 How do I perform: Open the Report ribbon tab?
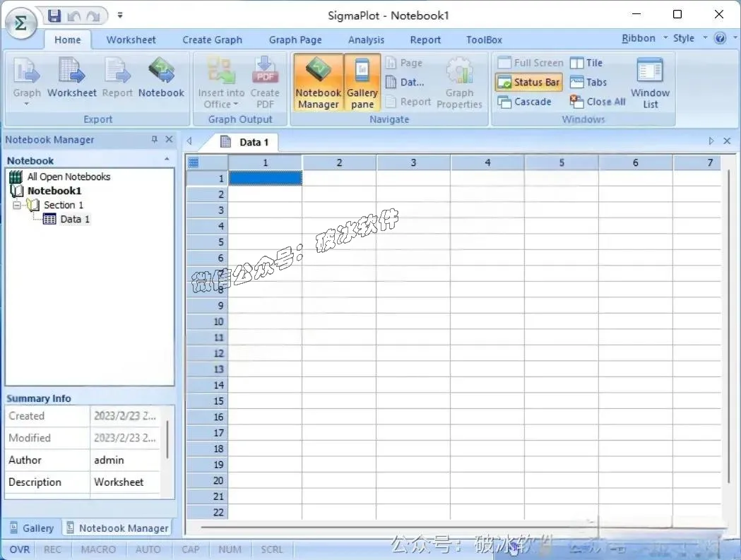click(x=425, y=40)
